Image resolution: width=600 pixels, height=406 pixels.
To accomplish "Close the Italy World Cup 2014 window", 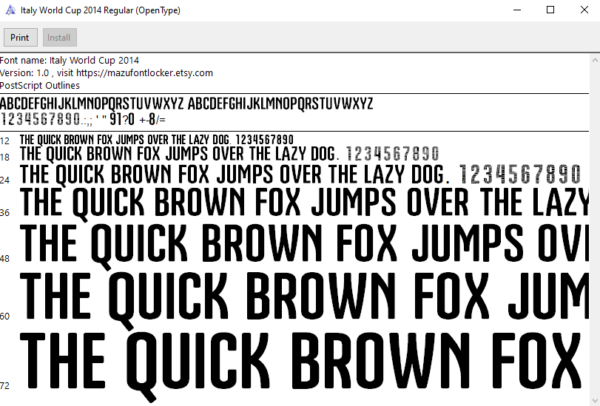I will pyautogui.click(x=584, y=10).
